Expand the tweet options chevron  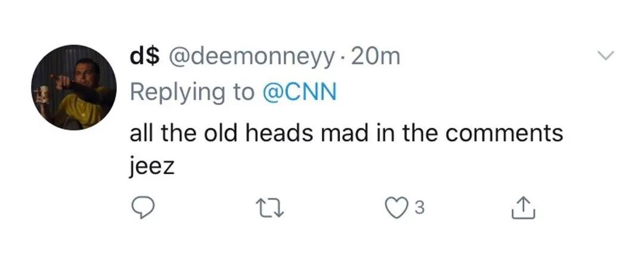point(605,56)
